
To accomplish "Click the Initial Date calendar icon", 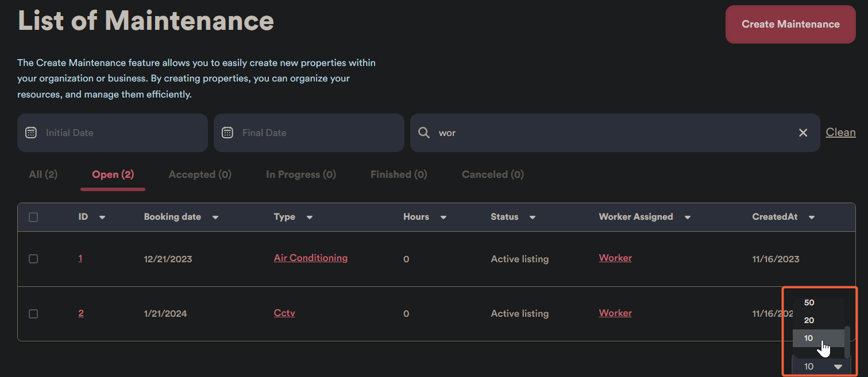I will [31, 133].
